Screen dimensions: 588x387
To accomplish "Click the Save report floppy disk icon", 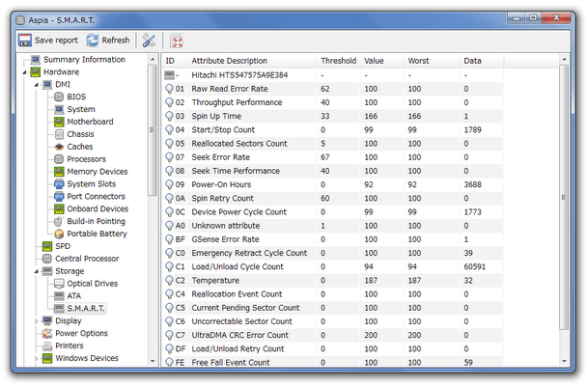I will tap(25, 41).
